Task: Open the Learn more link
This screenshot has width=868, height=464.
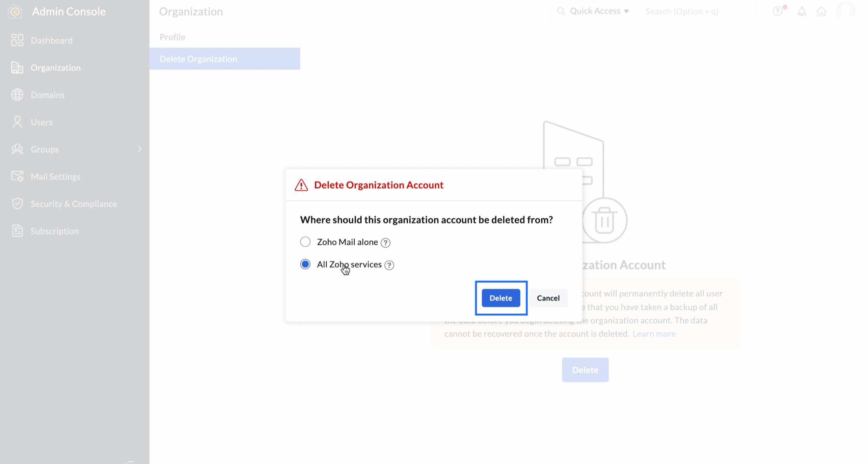Action: (x=654, y=334)
